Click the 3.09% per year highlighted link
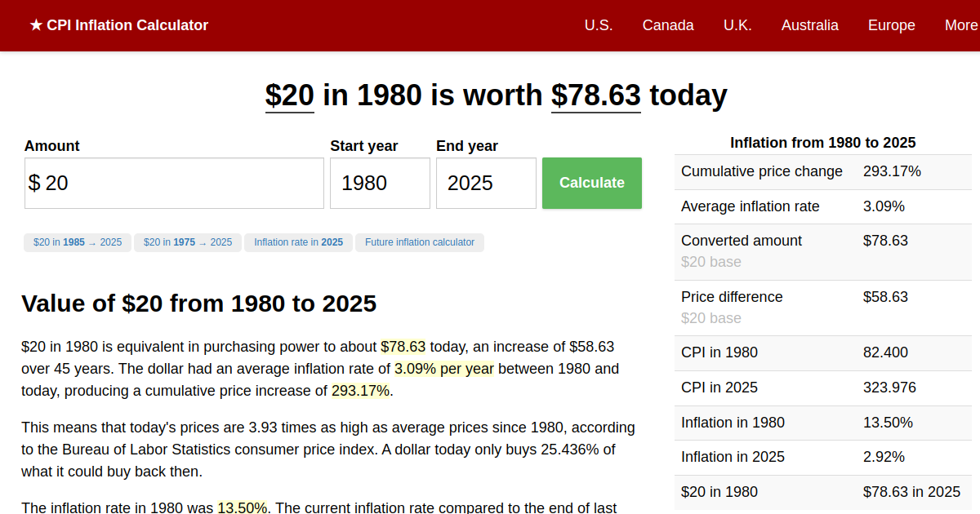This screenshot has height=514, width=980. pyautogui.click(x=443, y=368)
